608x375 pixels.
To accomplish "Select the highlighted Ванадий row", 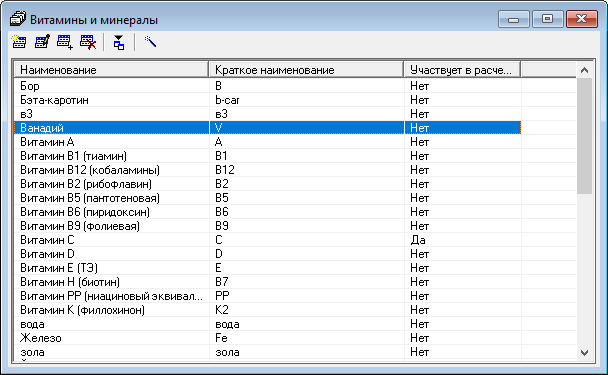I will (268, 128).
